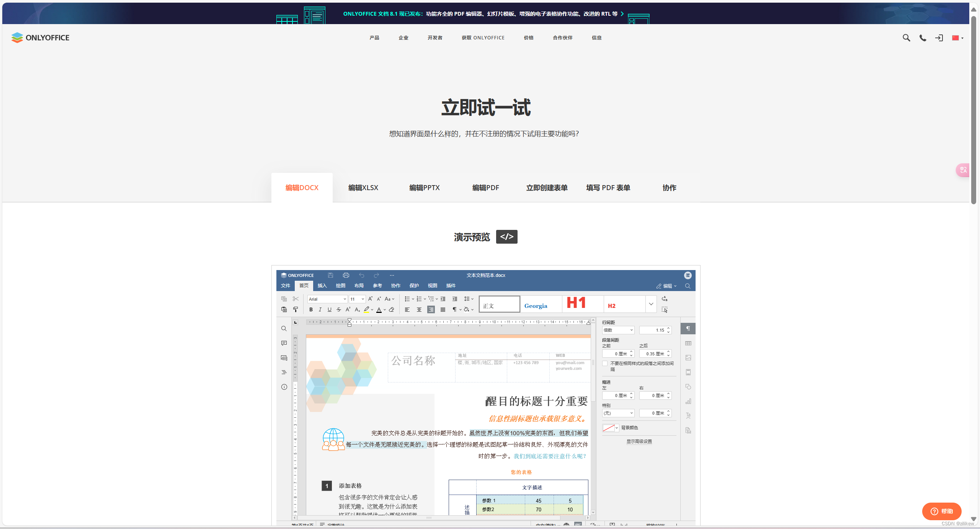Screen dimensions: 980x529
Task: Open Headings navigation in left sidebar
Action: point(284,372)
